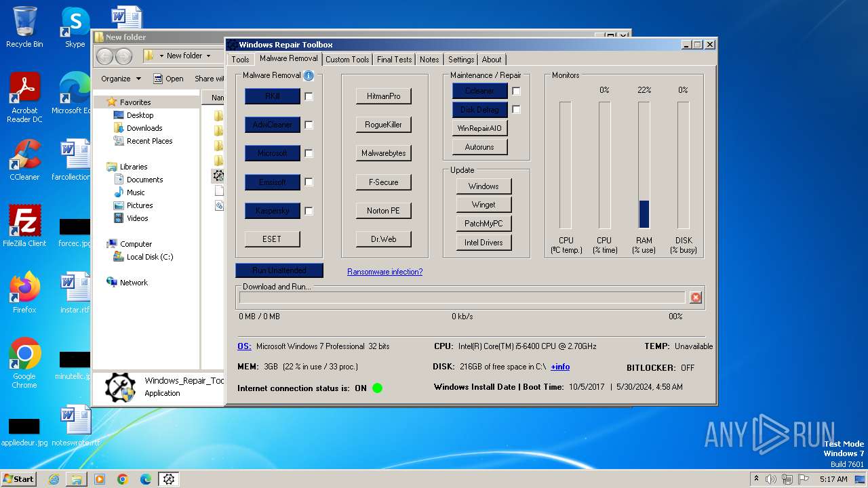The width and height of the screenshot is (868, 488).
Task: Click Back button in New folder window
Action: 105,56
